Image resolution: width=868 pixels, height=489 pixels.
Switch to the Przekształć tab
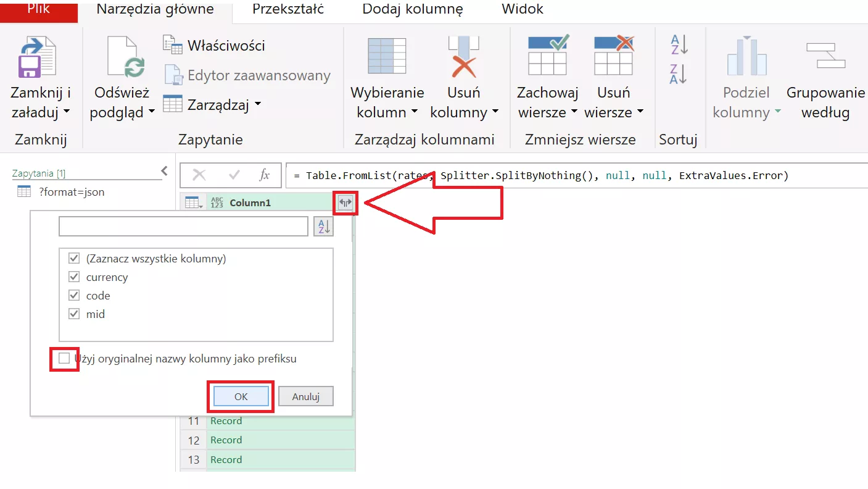coord(288,9)
